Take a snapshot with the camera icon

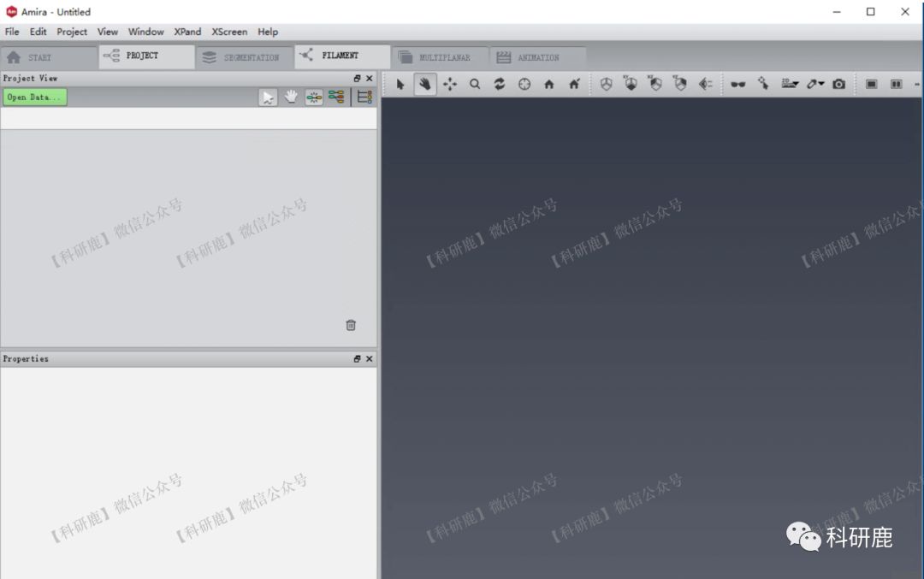839,84
